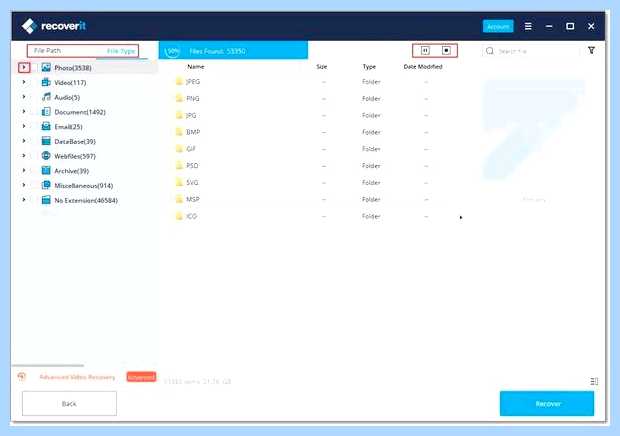Expand the Archive(39) tree node
Viewport: 620px width, 436px height.
[x=24, y=170]
